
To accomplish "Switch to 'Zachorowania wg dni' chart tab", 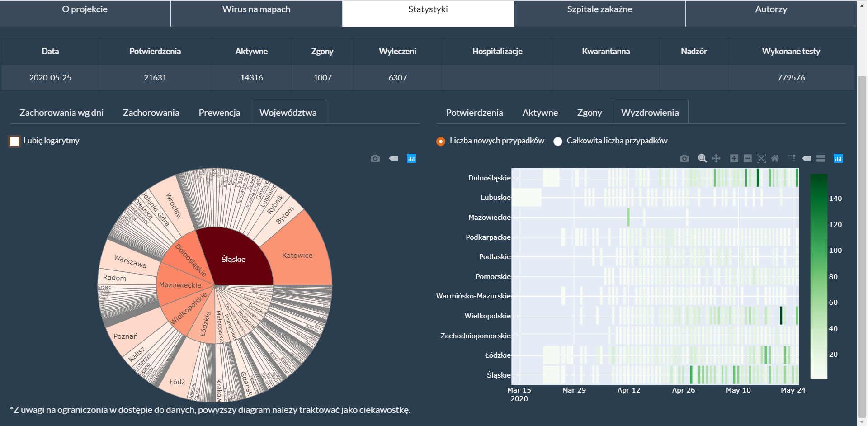I will [61, 112].
